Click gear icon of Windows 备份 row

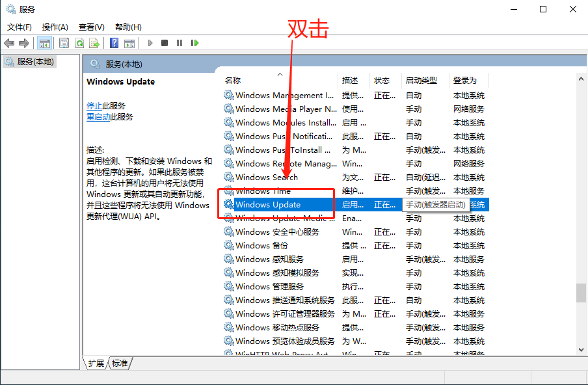tap(229, 245)
